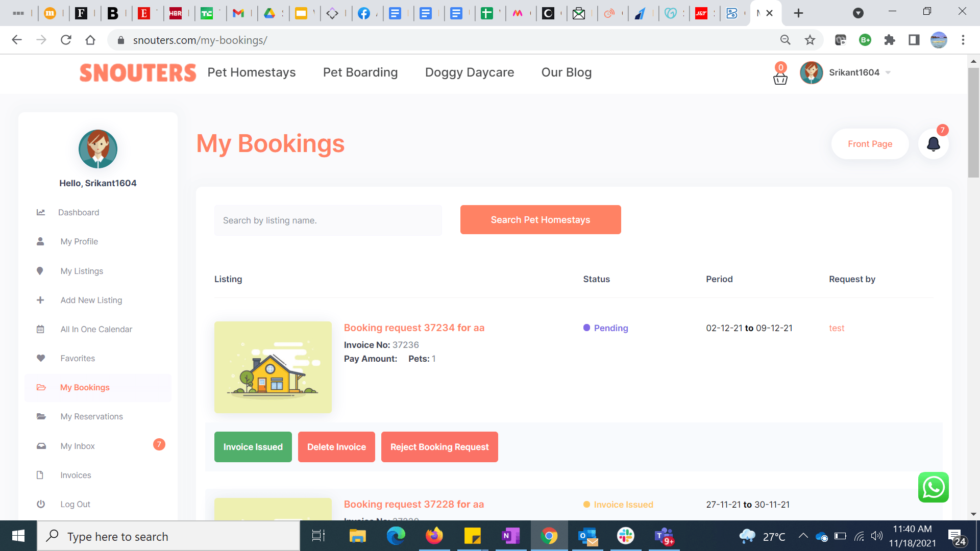980x551 pixels.
Task: Click the page vertical scrollbar
Action: 973,122
